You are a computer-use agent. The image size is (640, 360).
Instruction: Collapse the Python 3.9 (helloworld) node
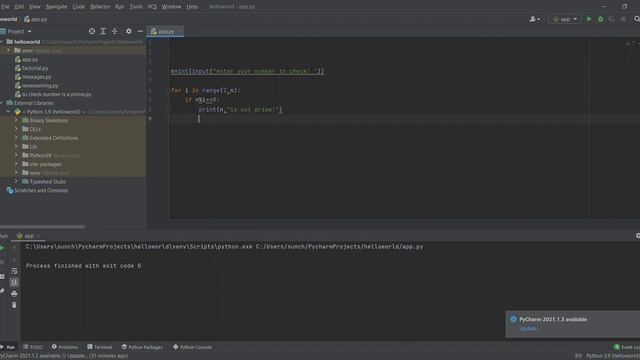(x=8, y=111)
